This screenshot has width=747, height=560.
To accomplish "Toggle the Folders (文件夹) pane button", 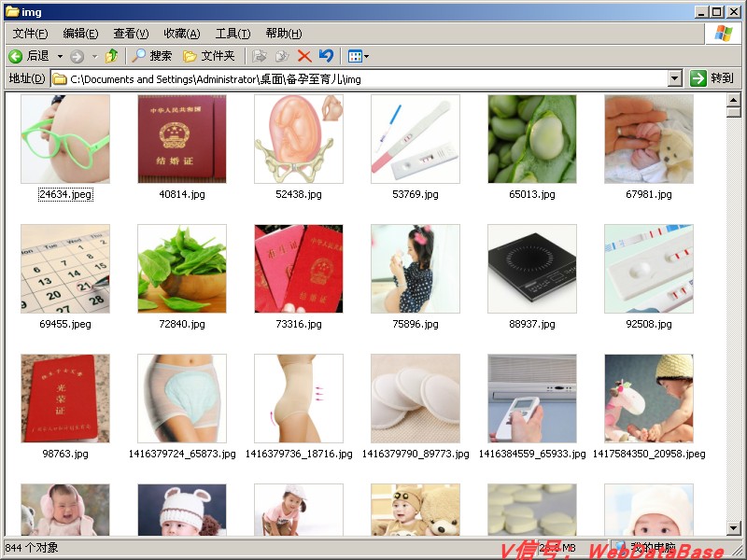I will click(x=209, y=56).
